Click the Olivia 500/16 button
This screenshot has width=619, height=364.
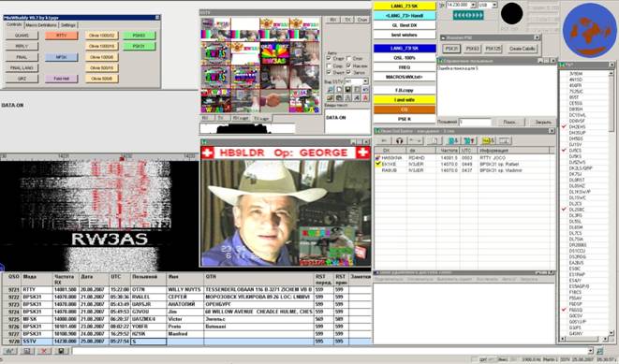point(102,67)
